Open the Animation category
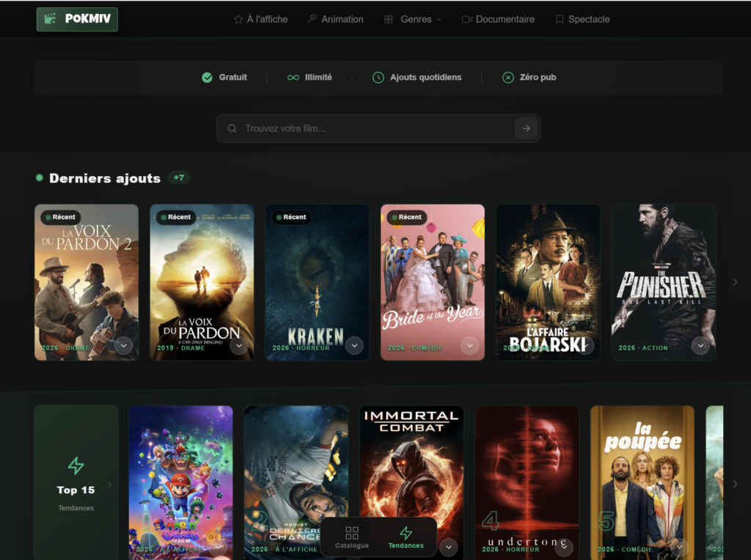 335,19
